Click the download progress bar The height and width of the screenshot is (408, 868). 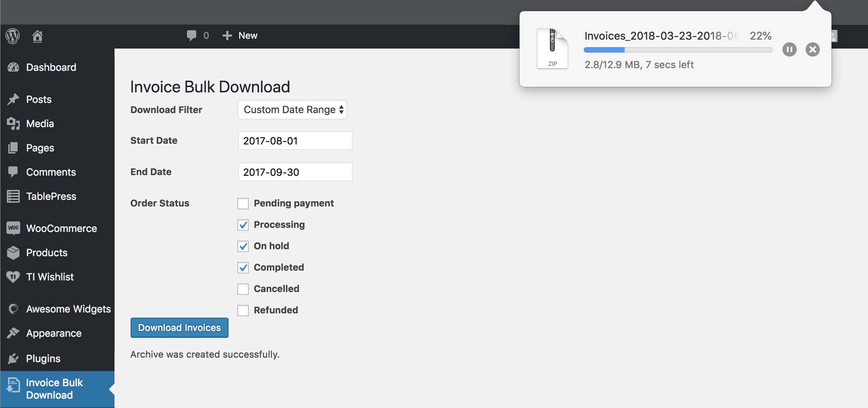pyautogui.click(x=677, y=50)
